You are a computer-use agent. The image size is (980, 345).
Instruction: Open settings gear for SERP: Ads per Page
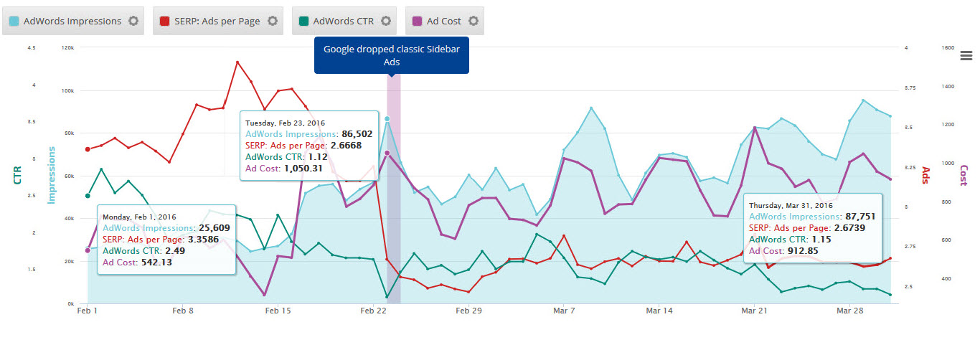point(272,22)
